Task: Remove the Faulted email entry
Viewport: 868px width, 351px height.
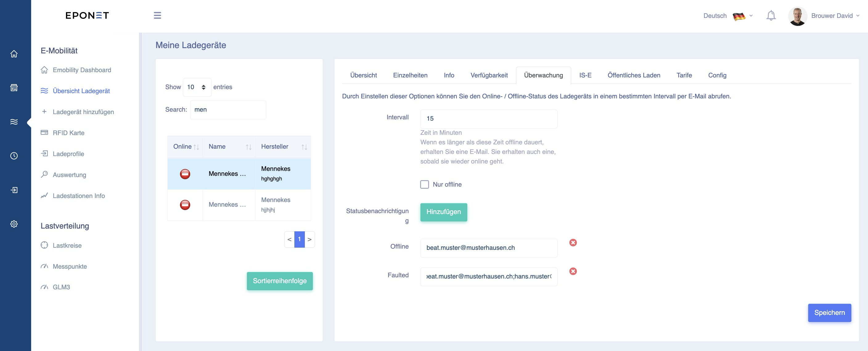Action: point(573,271)
